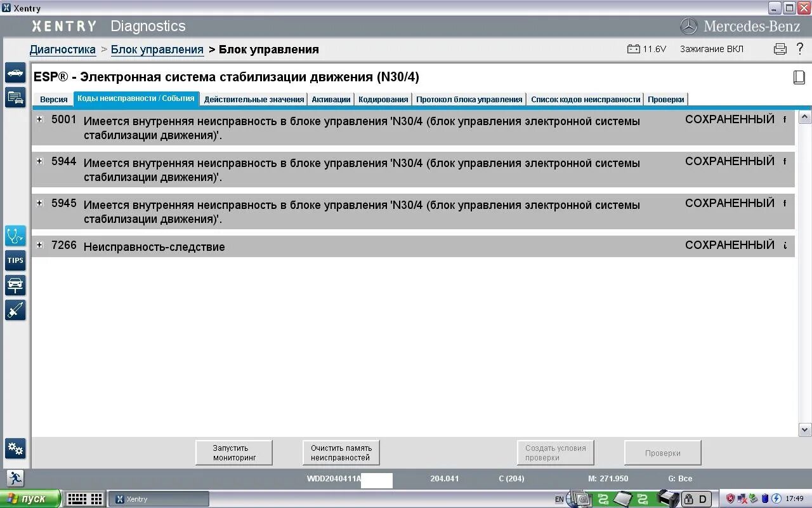Switch to the Активации tab

pos(331,99)
